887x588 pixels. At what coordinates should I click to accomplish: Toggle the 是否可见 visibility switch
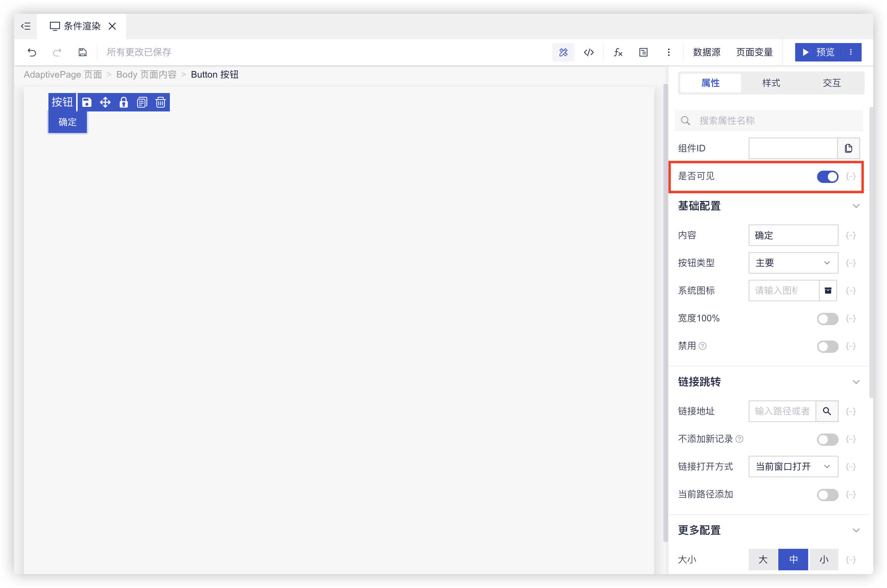click(x=827, y=177)
